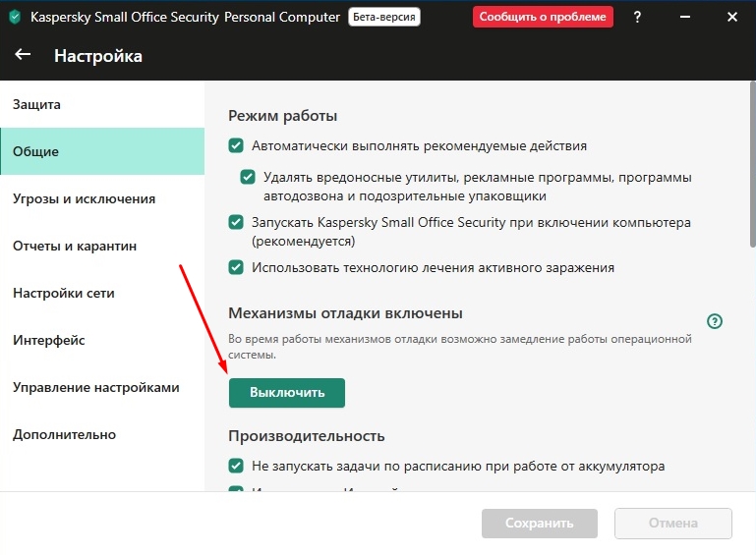This screenshot has height=555, width=756.
Task: Open the 'Дополнительно' section
Action: 102,434
